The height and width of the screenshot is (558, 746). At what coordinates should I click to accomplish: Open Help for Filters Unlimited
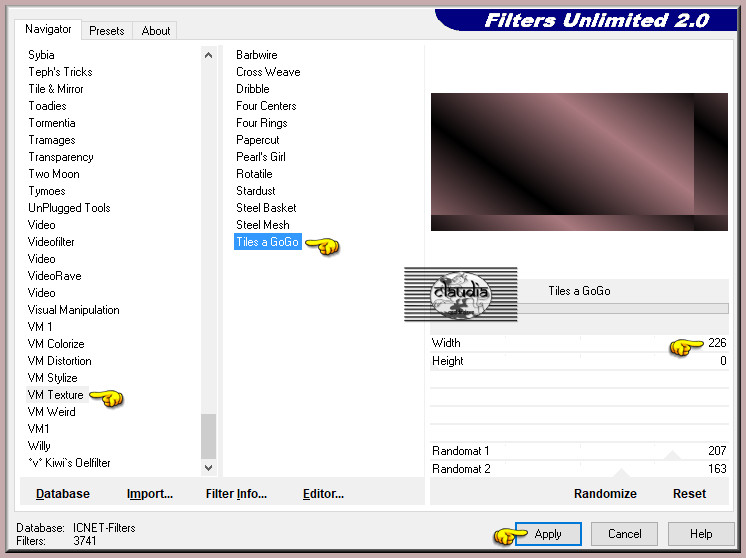coord(701,534)
